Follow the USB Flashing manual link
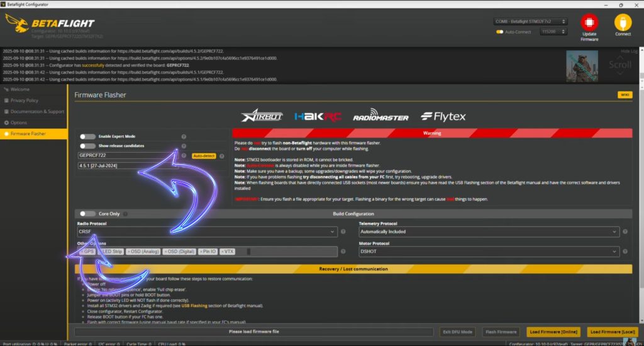Screen dimensions: 644x346 pyautogui.click(x=194, y=306)
